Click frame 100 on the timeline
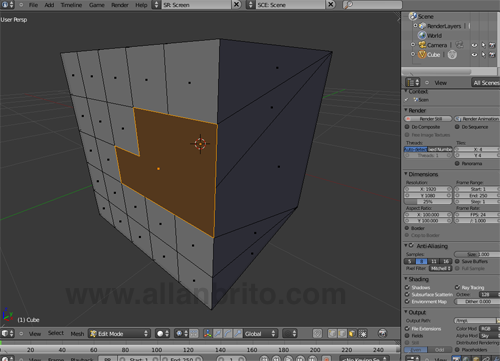Screen dimensions: 500x361 point(157,350)
